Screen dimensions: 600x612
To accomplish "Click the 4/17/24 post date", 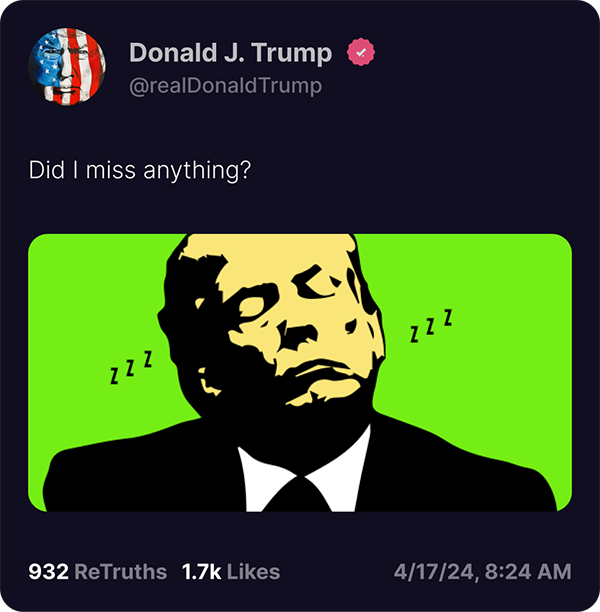I will point(434,572).
